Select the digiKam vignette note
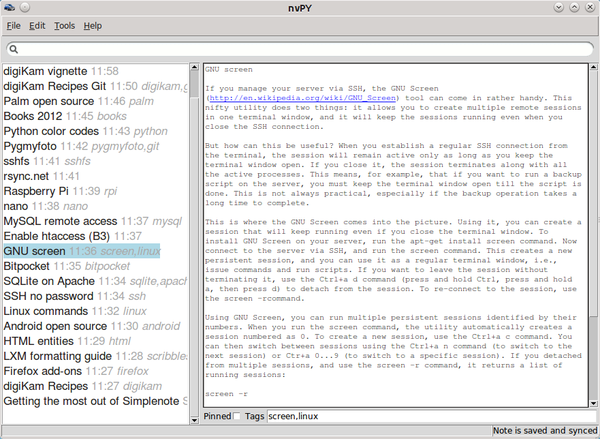 pyautogui.click(x=96, y=71)
